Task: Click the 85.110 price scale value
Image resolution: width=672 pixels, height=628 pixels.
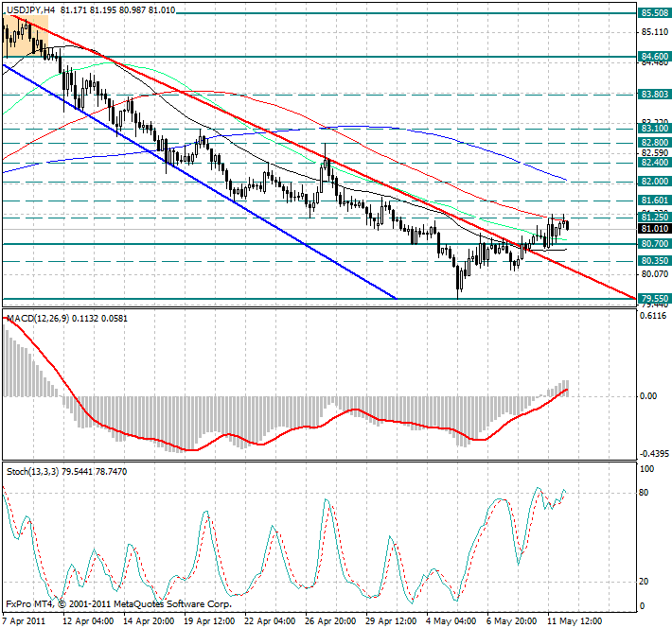Action: pyautogui.click(x=654, y=32)
